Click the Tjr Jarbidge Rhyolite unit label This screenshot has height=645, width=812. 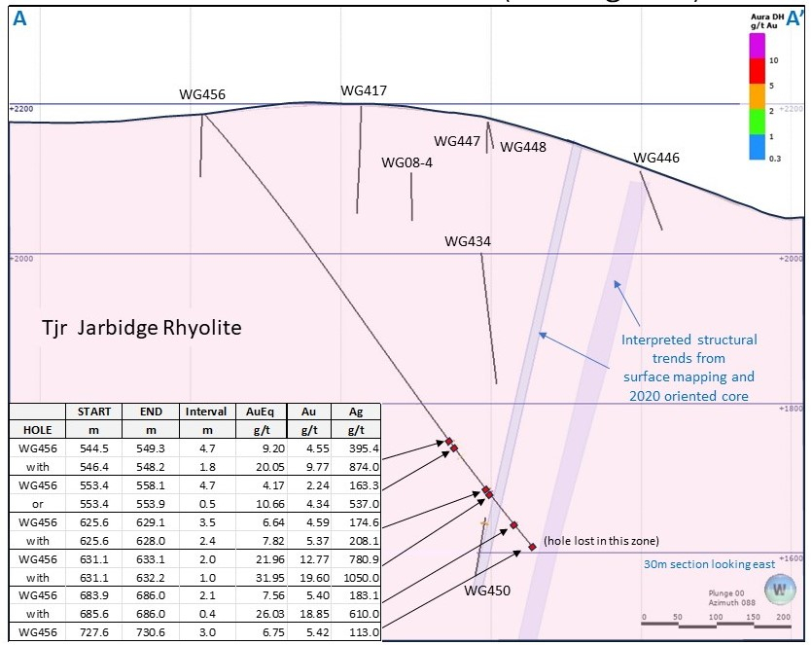pos(141,328)
